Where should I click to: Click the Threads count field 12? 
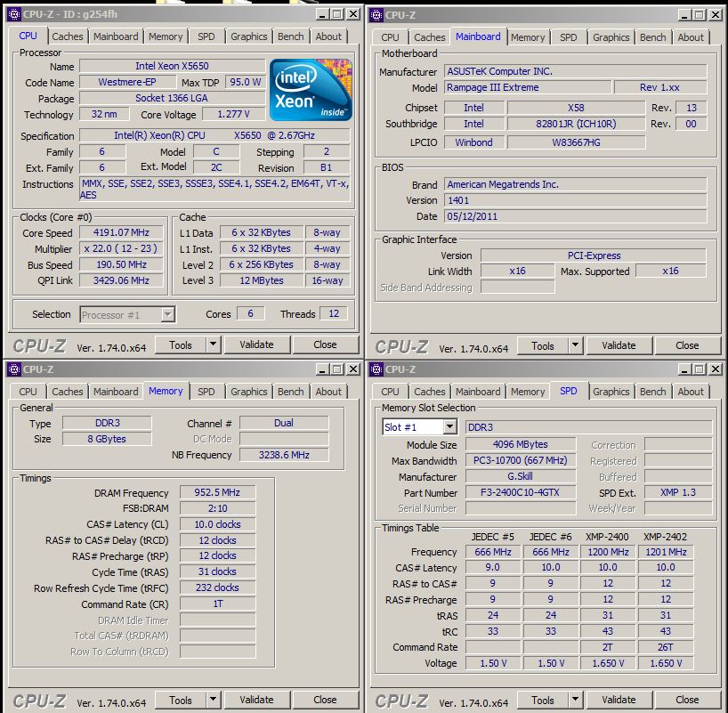pos(334,313)
